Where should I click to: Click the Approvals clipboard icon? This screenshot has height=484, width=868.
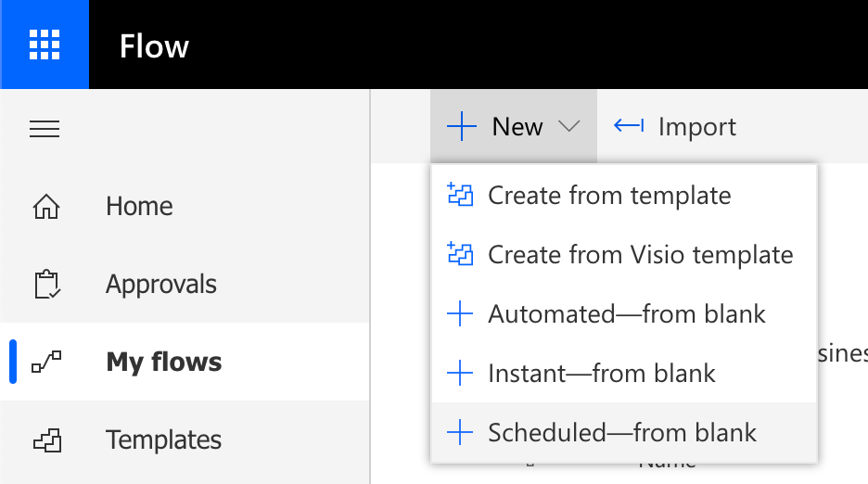point(47,284)
